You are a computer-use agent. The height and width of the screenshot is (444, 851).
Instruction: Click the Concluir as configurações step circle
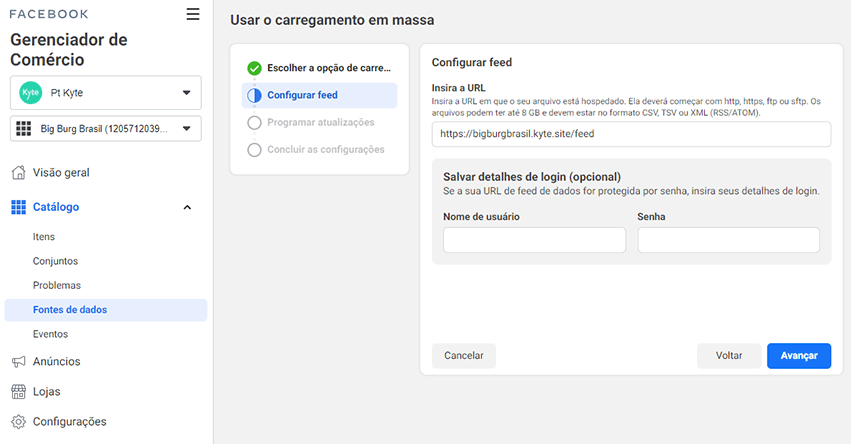click(254, 150)
